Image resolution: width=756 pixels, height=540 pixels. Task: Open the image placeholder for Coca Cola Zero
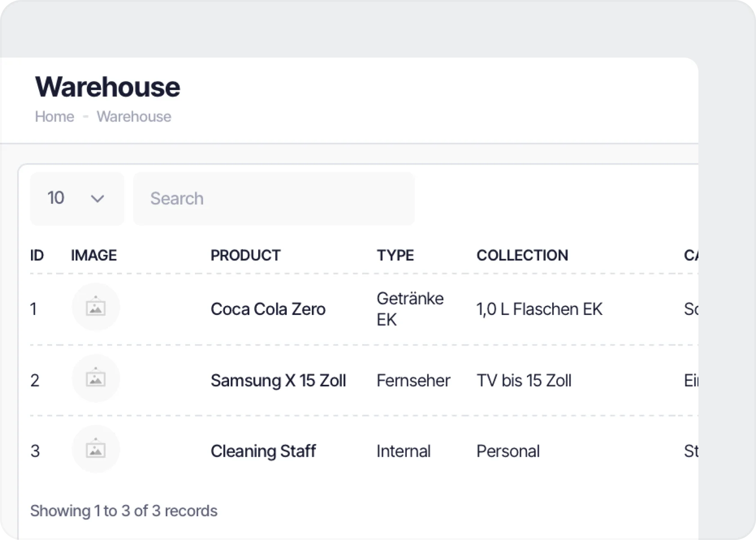[x=96, y=307]
